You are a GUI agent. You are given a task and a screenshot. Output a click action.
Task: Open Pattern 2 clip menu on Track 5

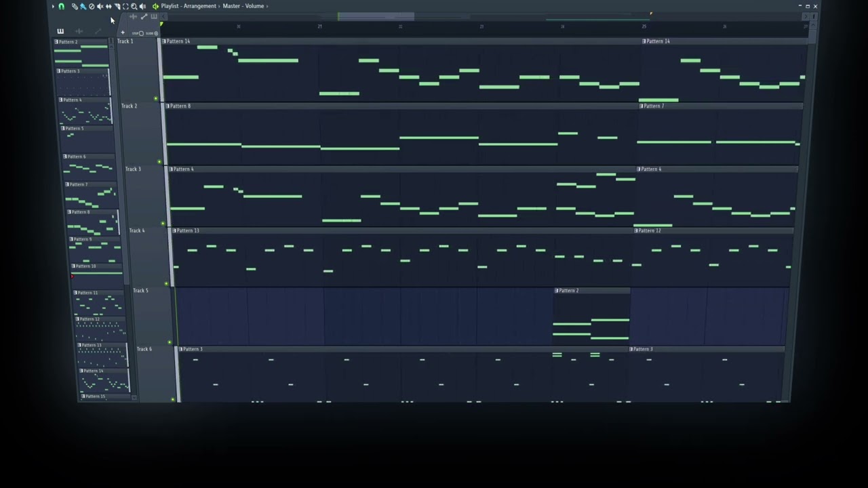(557, 291)
